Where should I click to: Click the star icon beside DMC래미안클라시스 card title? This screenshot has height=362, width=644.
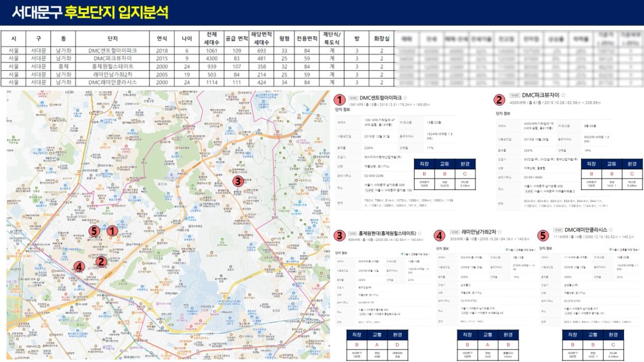(611, 230)
